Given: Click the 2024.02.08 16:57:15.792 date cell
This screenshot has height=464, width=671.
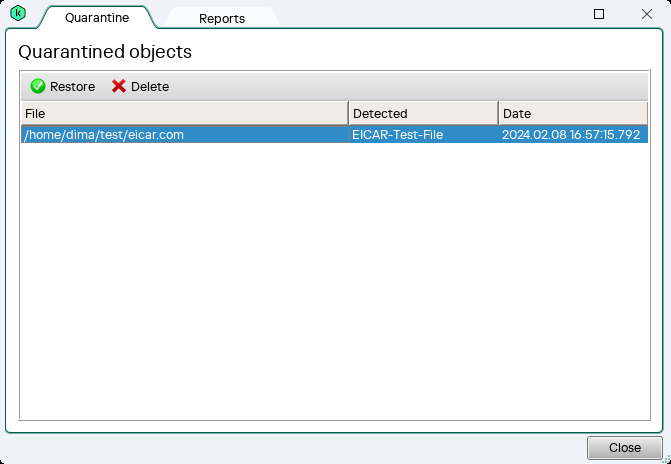Looking at the screenshot, I should [x=571, y=135].
